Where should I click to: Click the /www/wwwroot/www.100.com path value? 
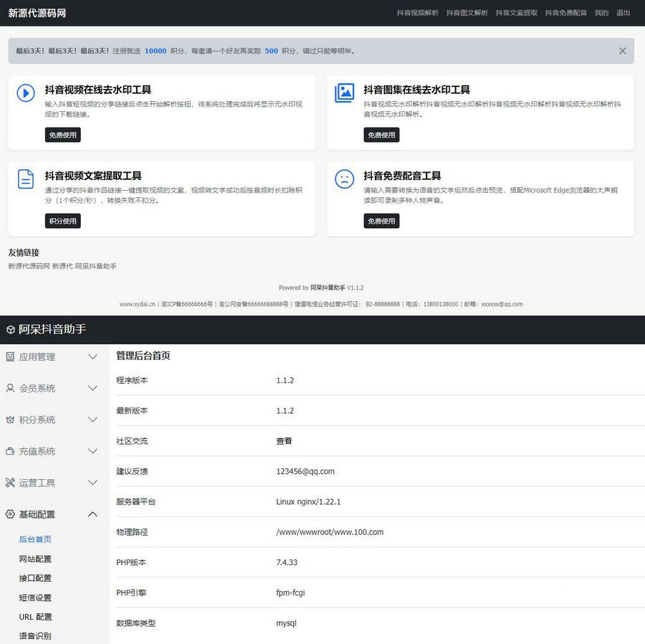(330, 532)
